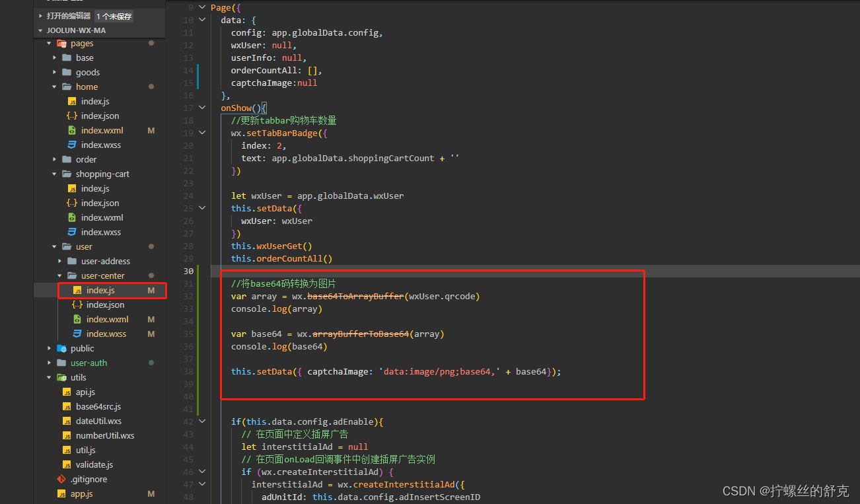The width and height of the screenshot is (860, 504).
Task: Expand the user-address folder chevron
Action: 59,262
